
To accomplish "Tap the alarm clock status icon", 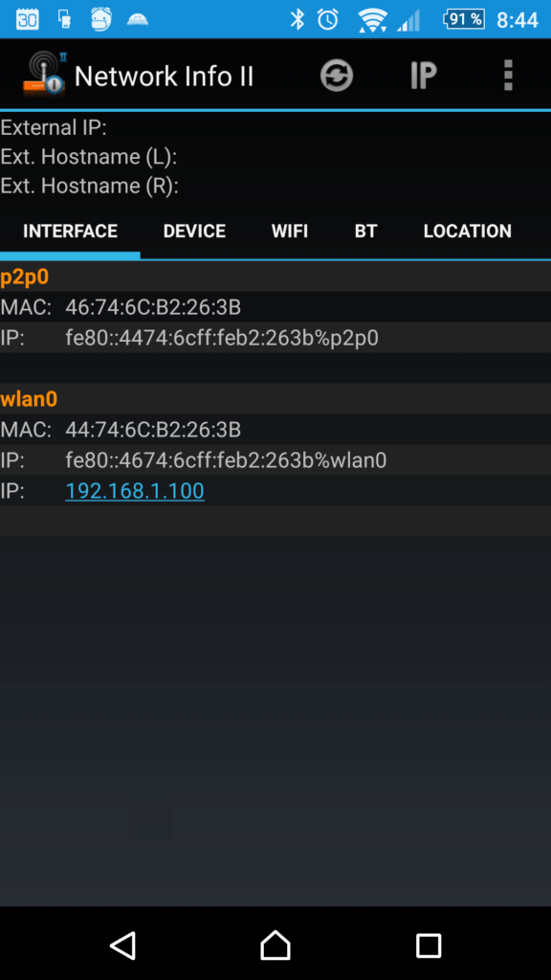I will tap(328, 19).
